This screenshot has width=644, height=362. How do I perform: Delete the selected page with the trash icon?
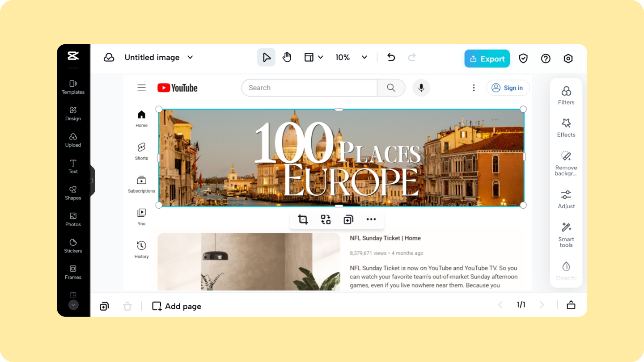click(127, 306)
